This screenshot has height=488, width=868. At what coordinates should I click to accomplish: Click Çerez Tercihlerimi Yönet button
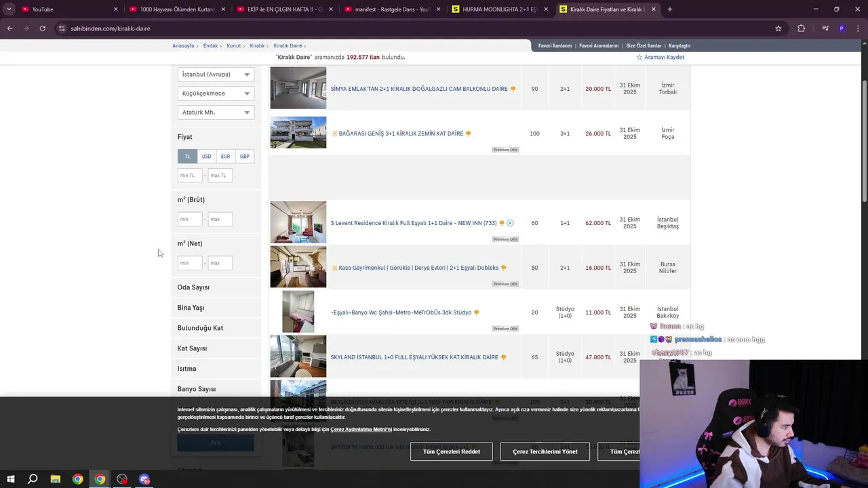(545, 451)
